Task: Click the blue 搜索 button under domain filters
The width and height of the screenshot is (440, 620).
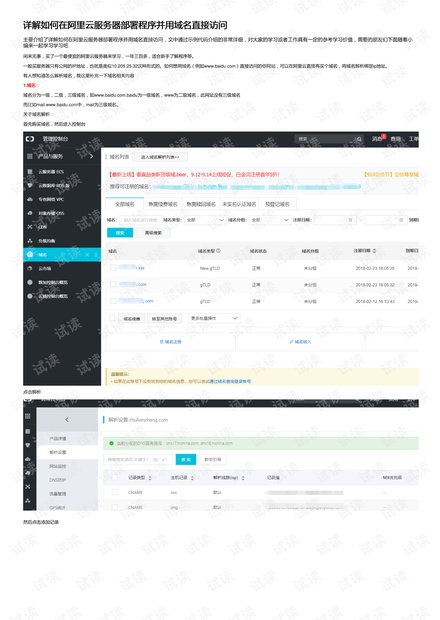Action: coord(120,233)
